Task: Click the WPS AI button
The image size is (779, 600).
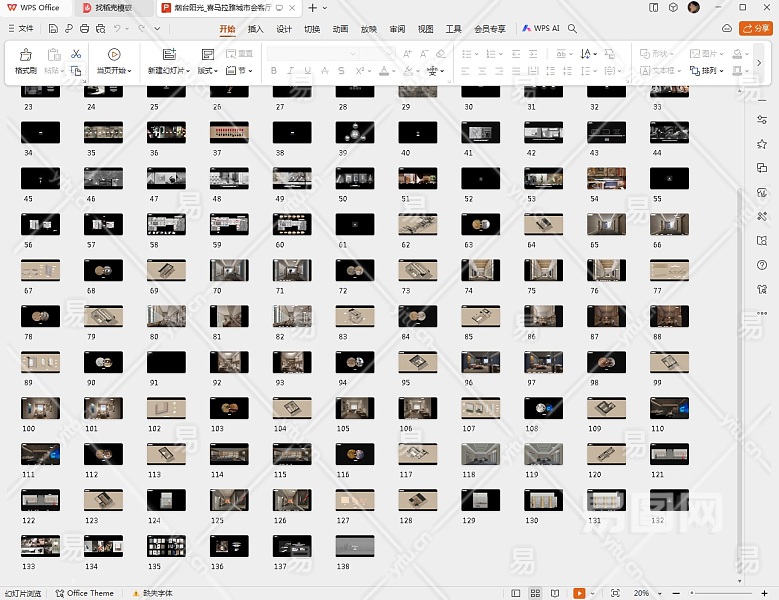Action: coord(540,29)
